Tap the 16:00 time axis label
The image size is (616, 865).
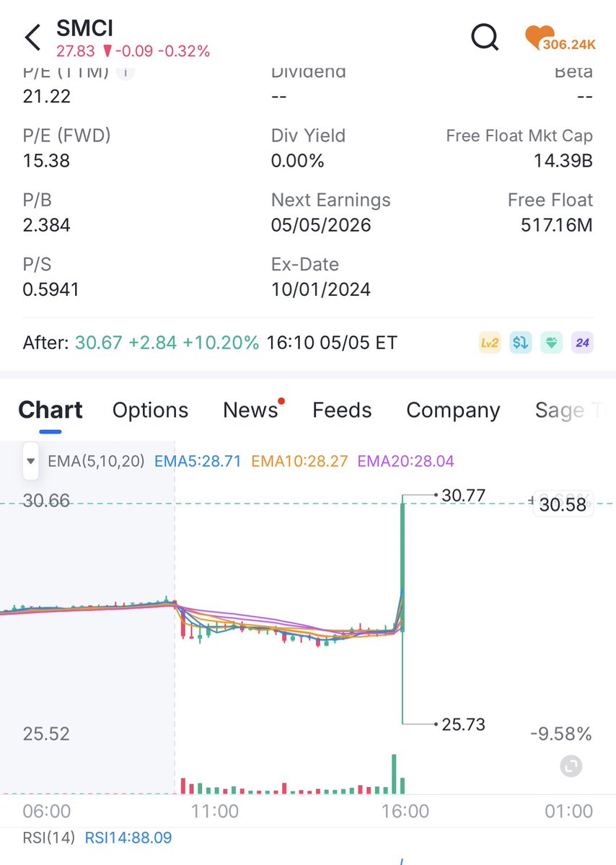(x=405, y=811)
